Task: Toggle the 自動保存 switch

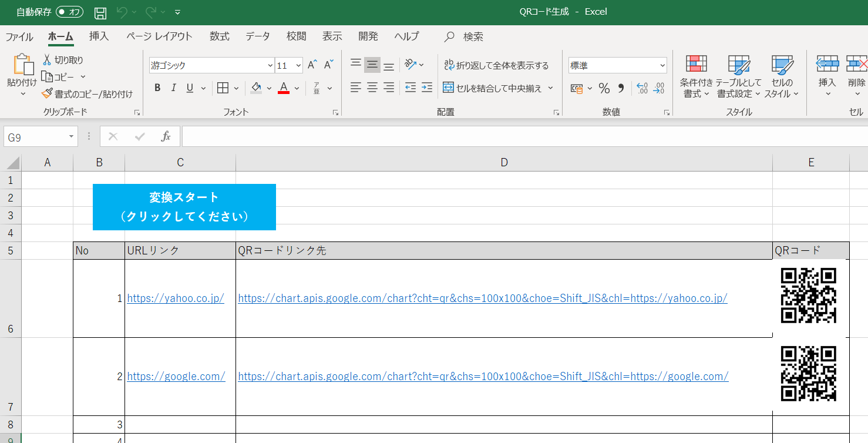Action: click(x=70, y=12)
